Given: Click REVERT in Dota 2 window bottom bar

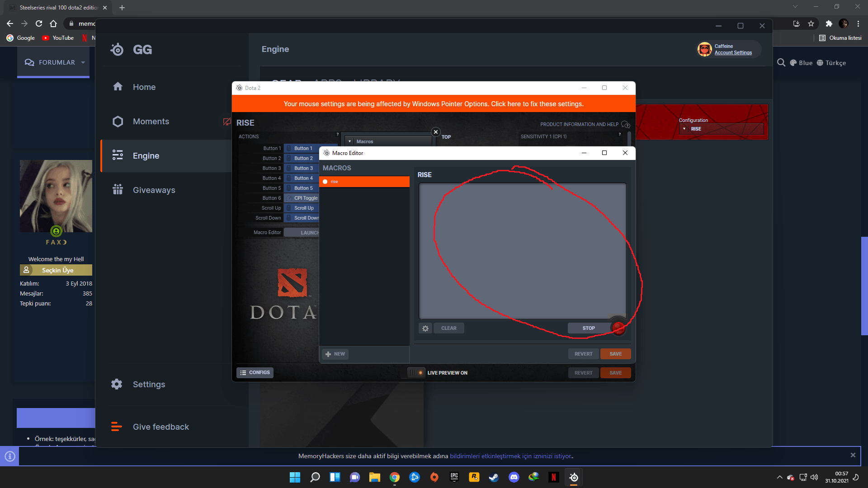Looking at the screenshot, I should point(583,373).
